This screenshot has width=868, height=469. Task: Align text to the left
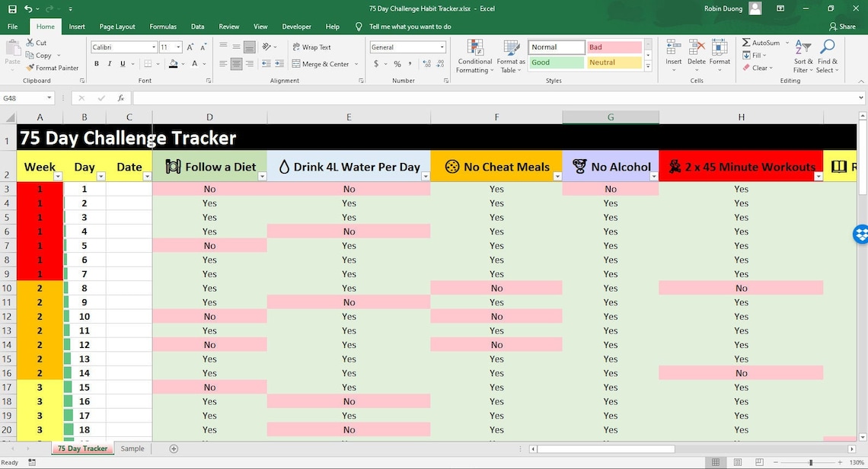(223, 64)
